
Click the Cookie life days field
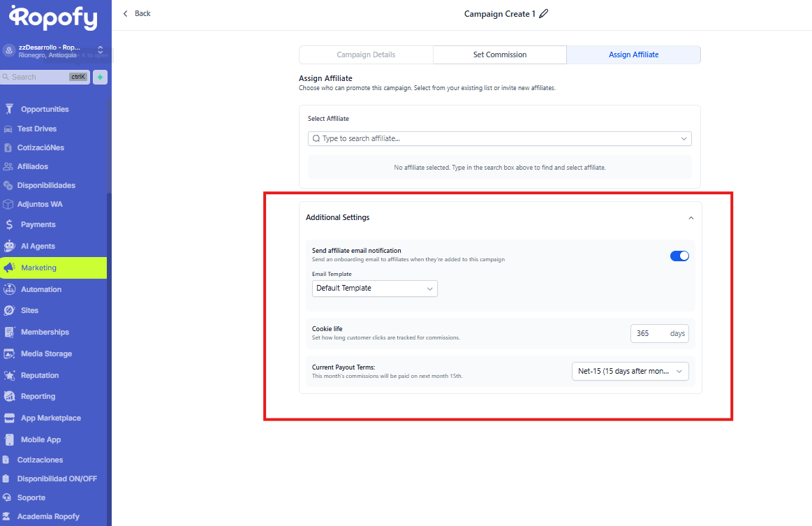tap(649, 334)
